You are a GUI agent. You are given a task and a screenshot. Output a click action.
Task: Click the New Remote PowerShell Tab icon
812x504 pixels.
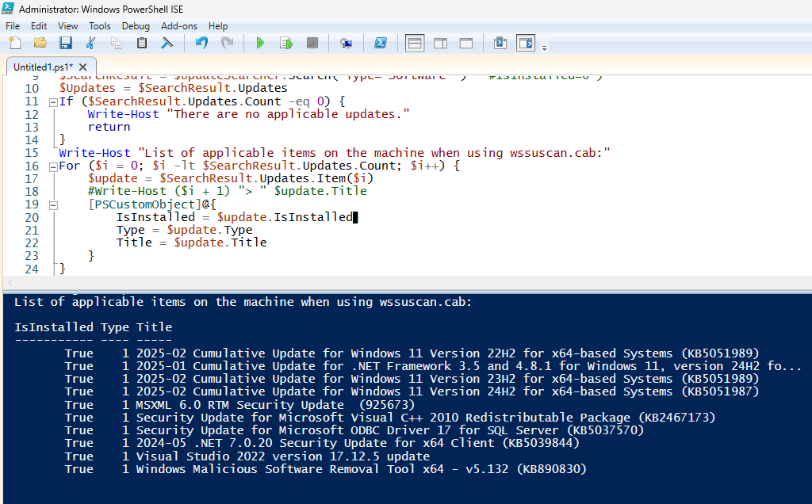point(346,43)
